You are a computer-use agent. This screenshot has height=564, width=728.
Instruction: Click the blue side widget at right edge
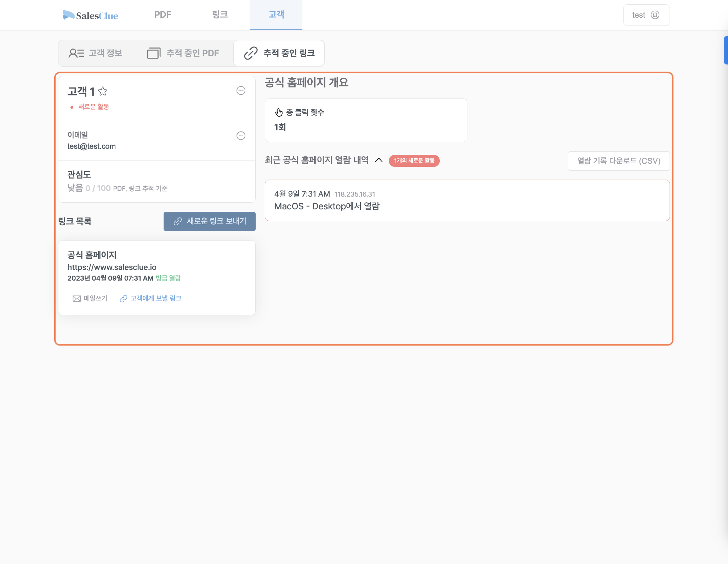click(726, 50)
